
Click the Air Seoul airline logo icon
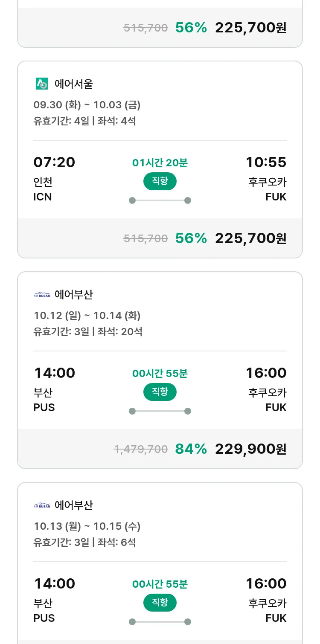click(42, 84)
